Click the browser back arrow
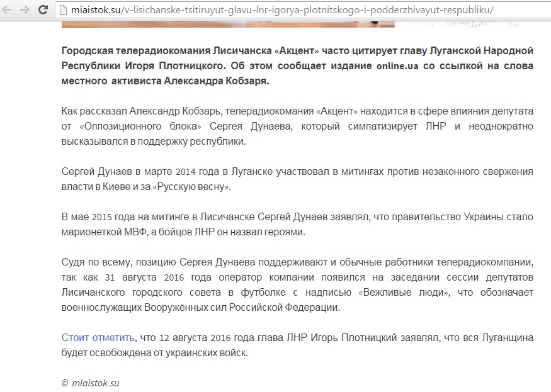This screenshot has width=551, height=392. [x=9, y=11]
